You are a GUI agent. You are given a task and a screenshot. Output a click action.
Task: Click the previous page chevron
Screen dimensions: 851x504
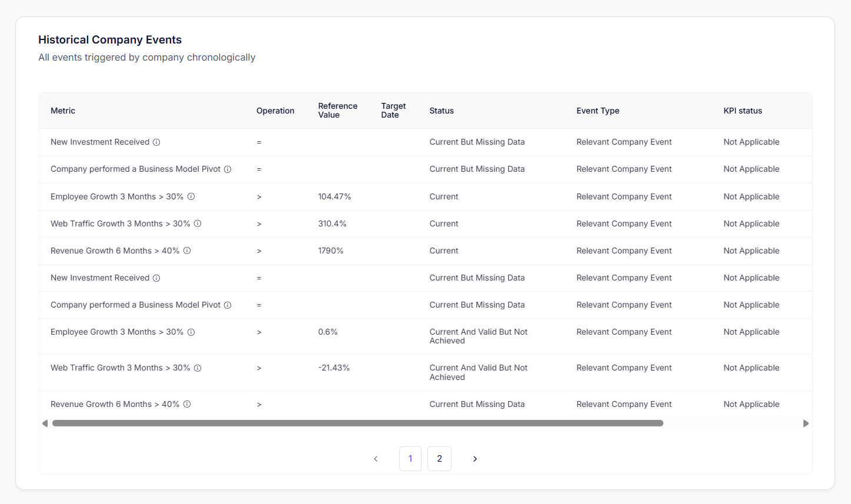click(x=376, y=459)
